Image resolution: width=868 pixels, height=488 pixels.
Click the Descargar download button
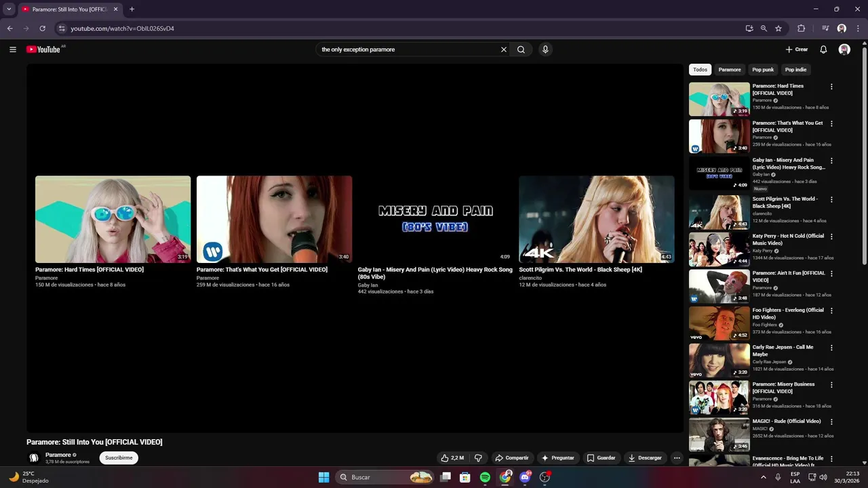tap(645, 458)
